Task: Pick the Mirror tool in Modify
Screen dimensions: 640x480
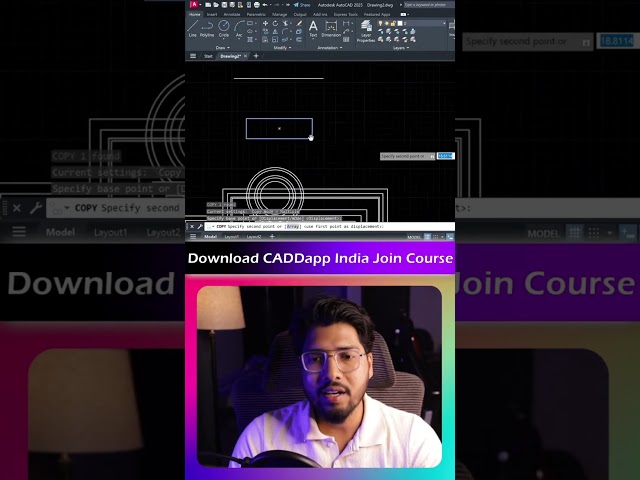Action: [x=275, y=31]
